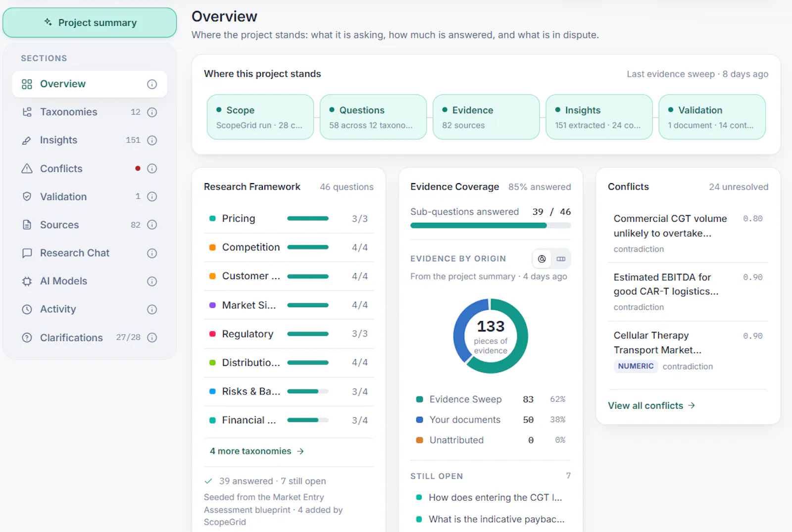Click the info icon beside Insights in sidebar
Viewport: 792px width, 532px height.
click(x=152, y=141)
